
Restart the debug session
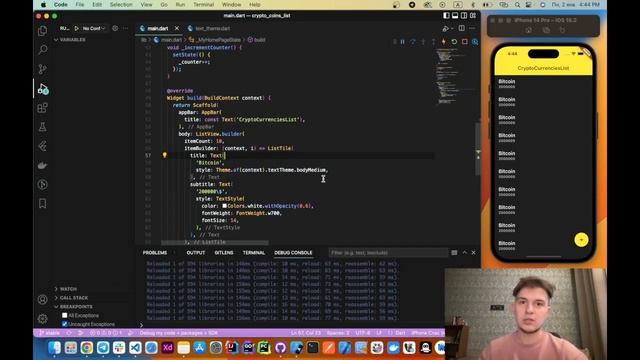454,42
